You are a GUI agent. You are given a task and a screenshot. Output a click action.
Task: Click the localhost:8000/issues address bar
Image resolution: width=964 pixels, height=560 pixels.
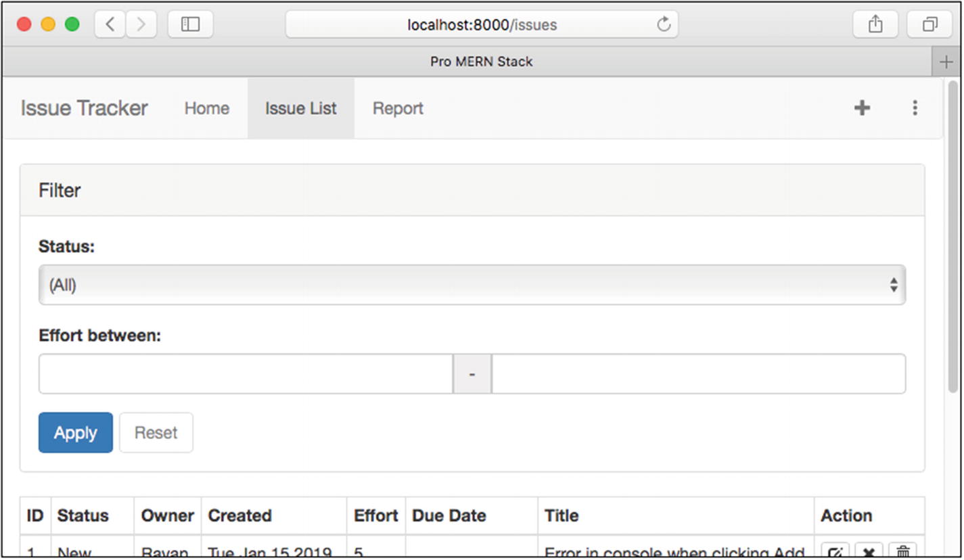(482, 25)
